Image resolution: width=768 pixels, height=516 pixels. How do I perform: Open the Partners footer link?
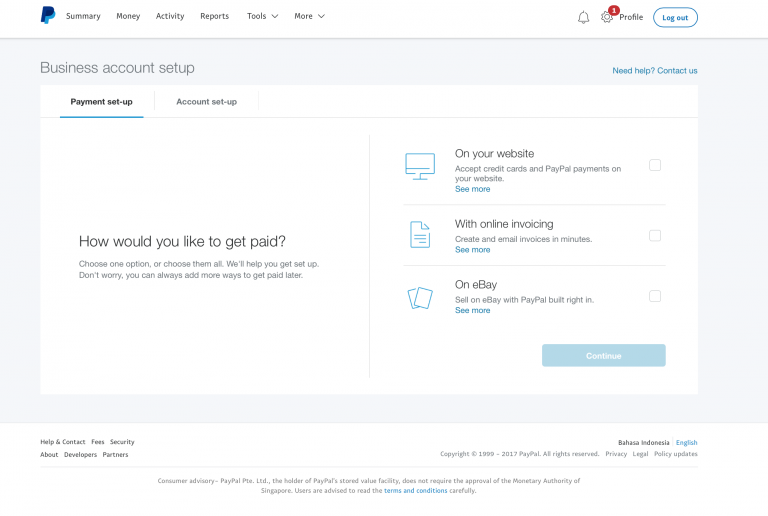(x=115, y=454)
